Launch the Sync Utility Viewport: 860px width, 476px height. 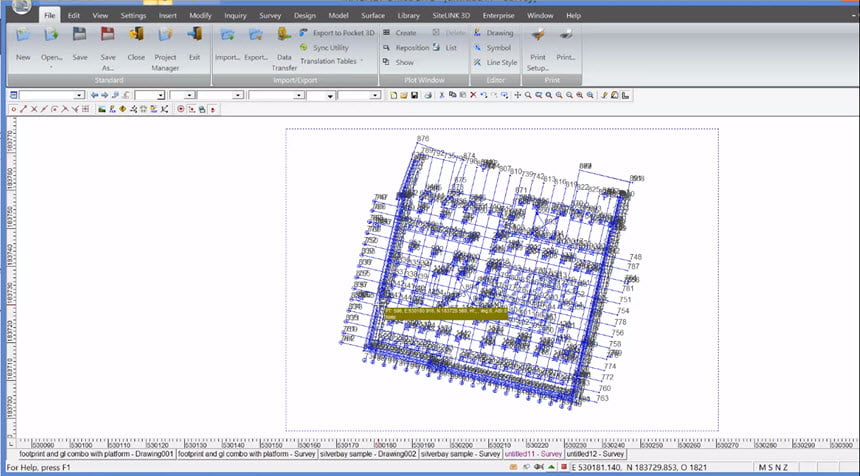tap(324, 48)
